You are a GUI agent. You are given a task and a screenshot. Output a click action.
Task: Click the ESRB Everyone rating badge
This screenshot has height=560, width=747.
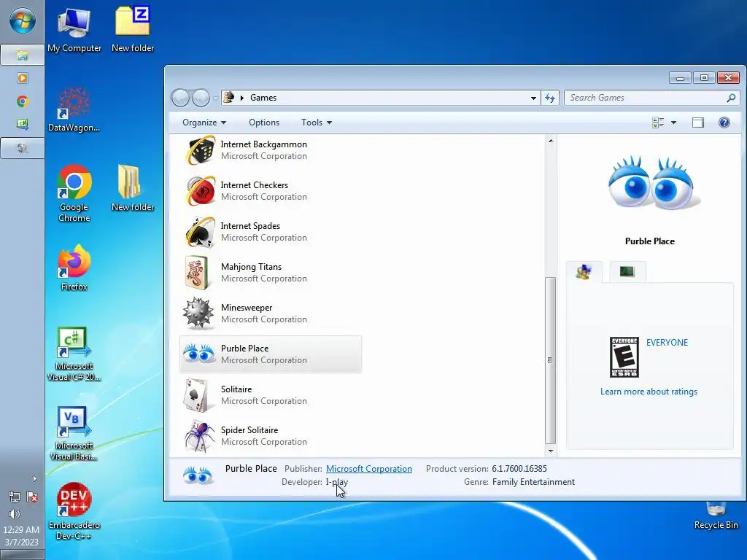point(624,357)
